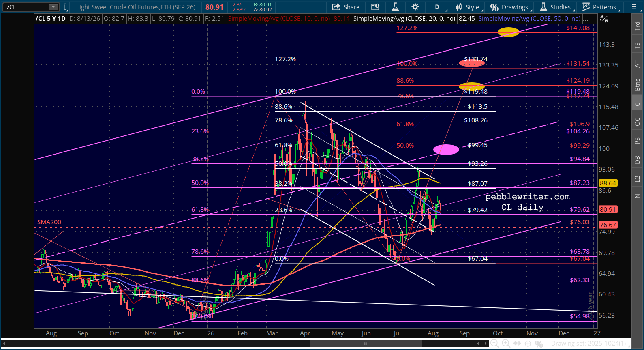Click the horizontal pan arrows icon
Screen dimensions: 644x350
517,344
